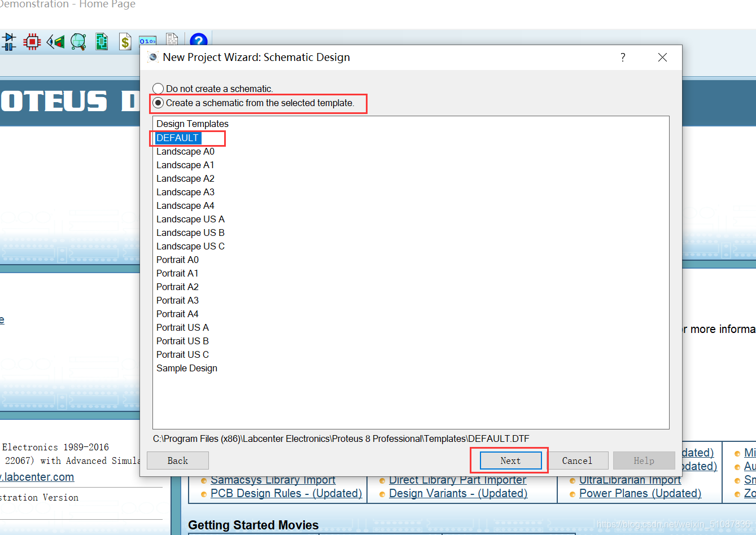Open UltraLibrarian Import link
This screenshot has height=535, width=756.
click(630, 480)
